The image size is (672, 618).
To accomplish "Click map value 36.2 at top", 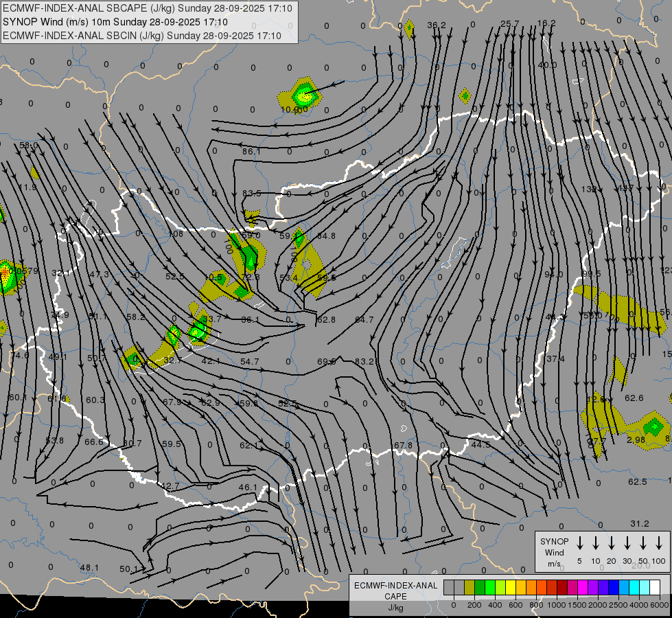I will click(437, 25).
